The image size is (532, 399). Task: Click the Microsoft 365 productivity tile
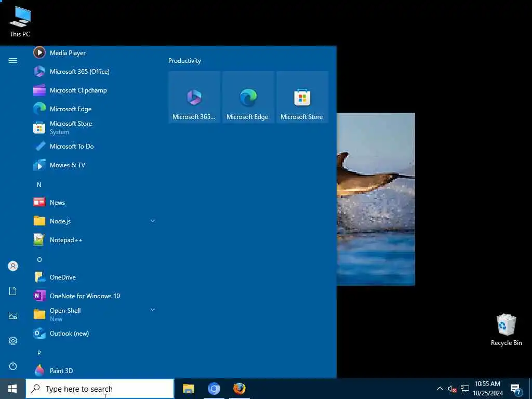[x=194, y=97]
